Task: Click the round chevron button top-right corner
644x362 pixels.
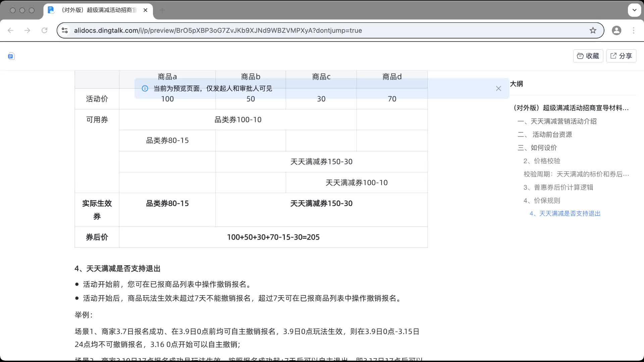Action: pyautogui.click(x=634, y=10)
